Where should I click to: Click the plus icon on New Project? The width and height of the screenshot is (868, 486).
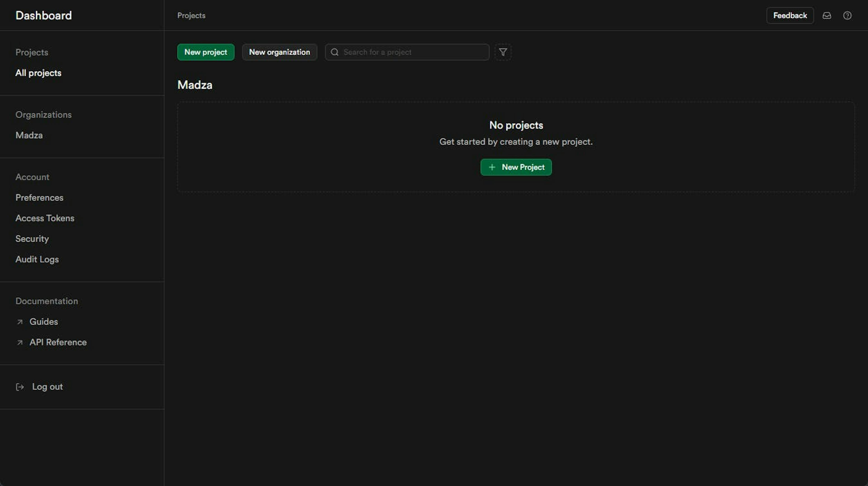coord(492,167)
